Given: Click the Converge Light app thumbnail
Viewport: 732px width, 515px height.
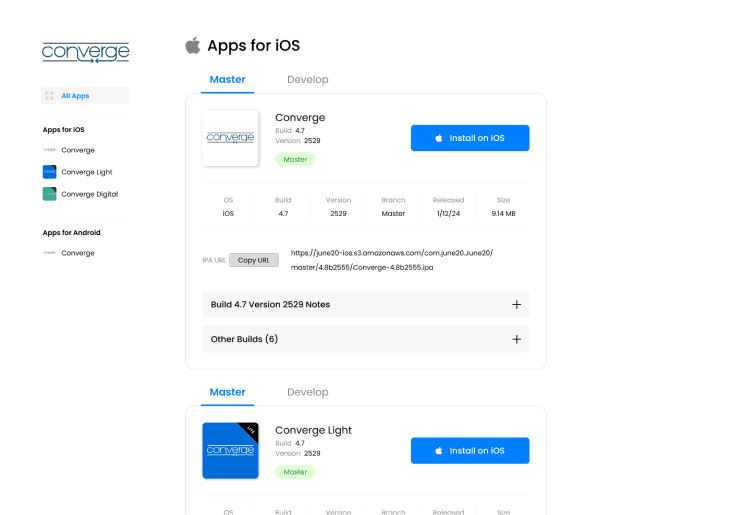Looking at the screenshot, I should (x=230, y=451).
